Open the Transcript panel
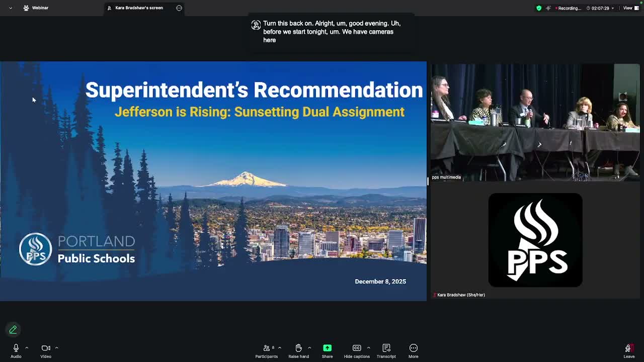The height and width of the screenshot is (362, 644). (386, 348)
